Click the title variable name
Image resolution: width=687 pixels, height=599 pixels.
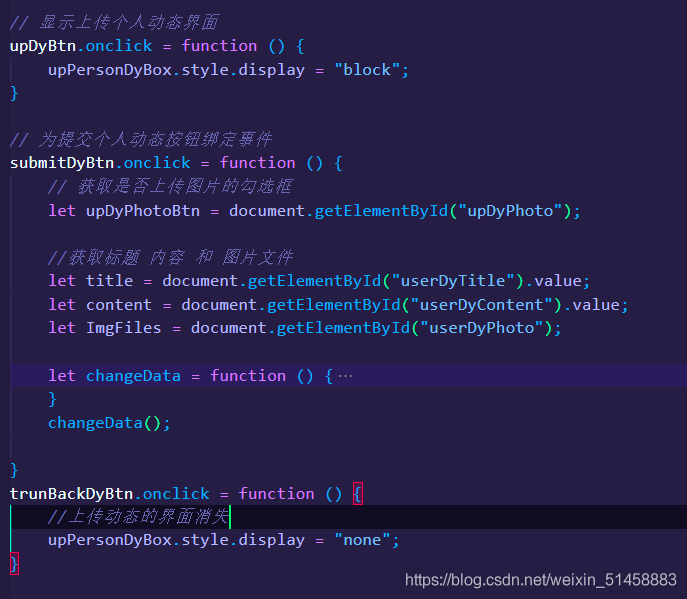[110, 281]
